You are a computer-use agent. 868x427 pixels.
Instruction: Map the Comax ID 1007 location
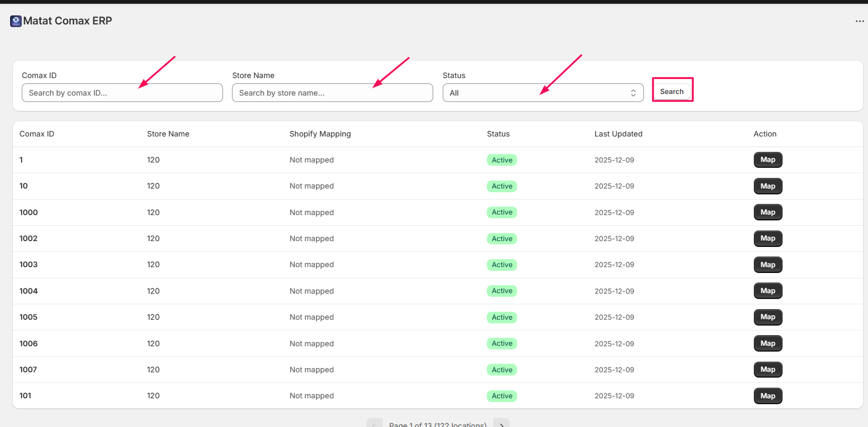(768, 370)
